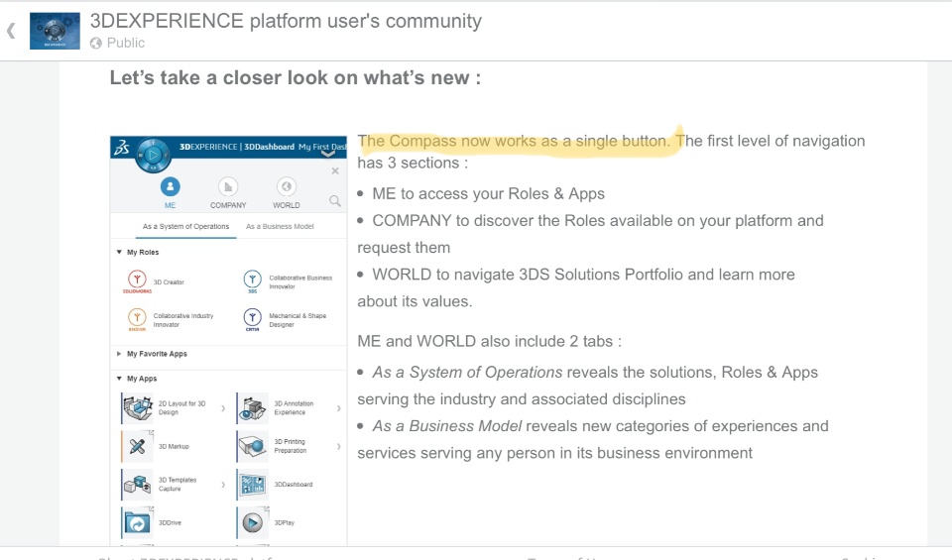Select Mechanical & Shape Designer role icon
This screenshot has height=560, width=952.
[x=253, y=319]
